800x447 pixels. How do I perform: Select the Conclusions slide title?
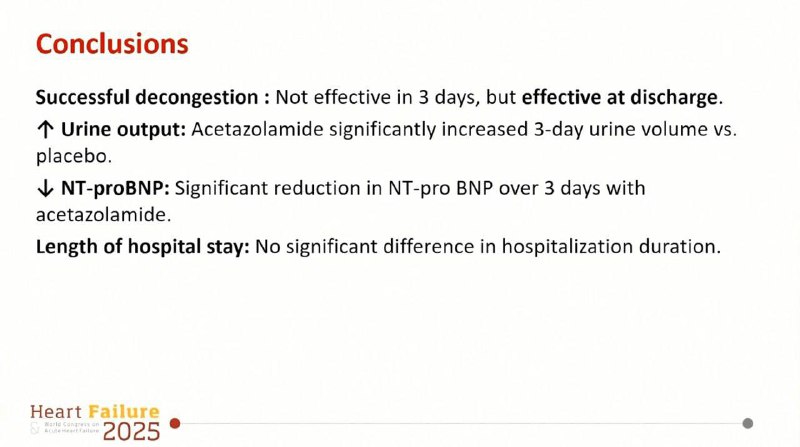point(112,44)
